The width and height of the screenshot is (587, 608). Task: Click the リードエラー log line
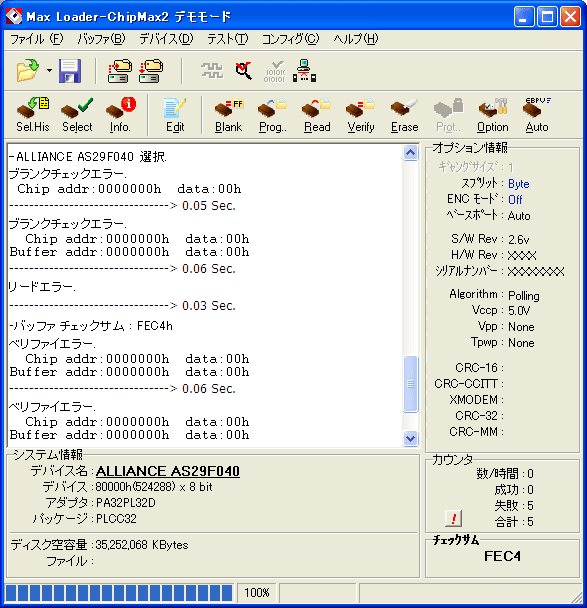(42, 287)
